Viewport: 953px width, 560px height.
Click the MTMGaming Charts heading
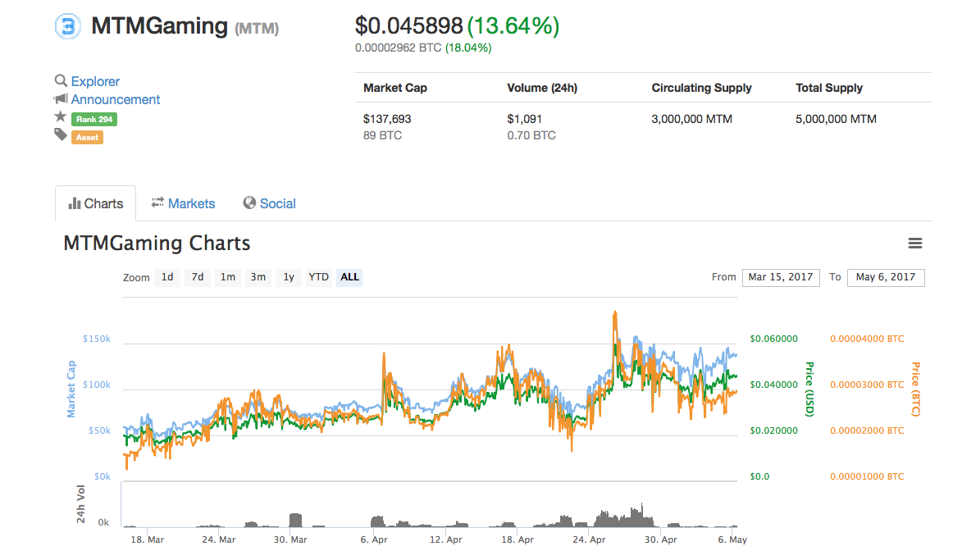(x=157, y=243)
